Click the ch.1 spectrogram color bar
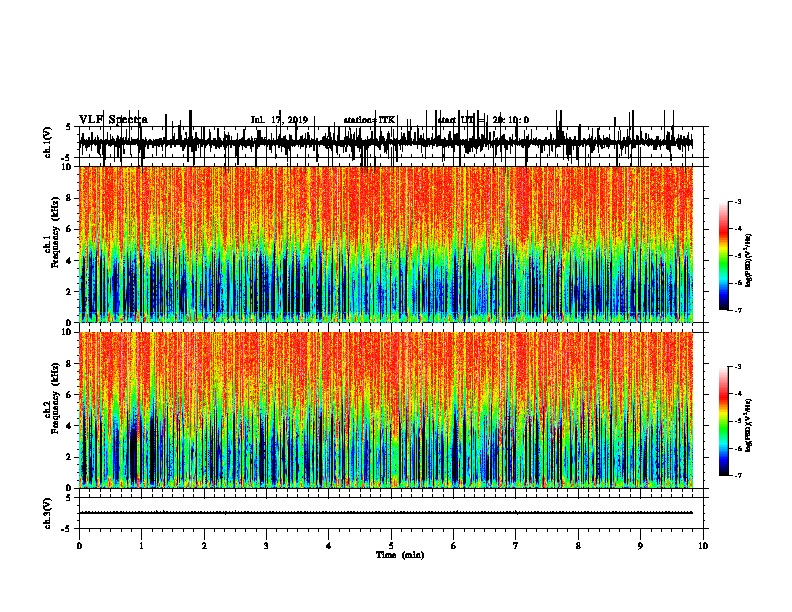This screenshot has width=792, height=612. [x=724, y=256]
